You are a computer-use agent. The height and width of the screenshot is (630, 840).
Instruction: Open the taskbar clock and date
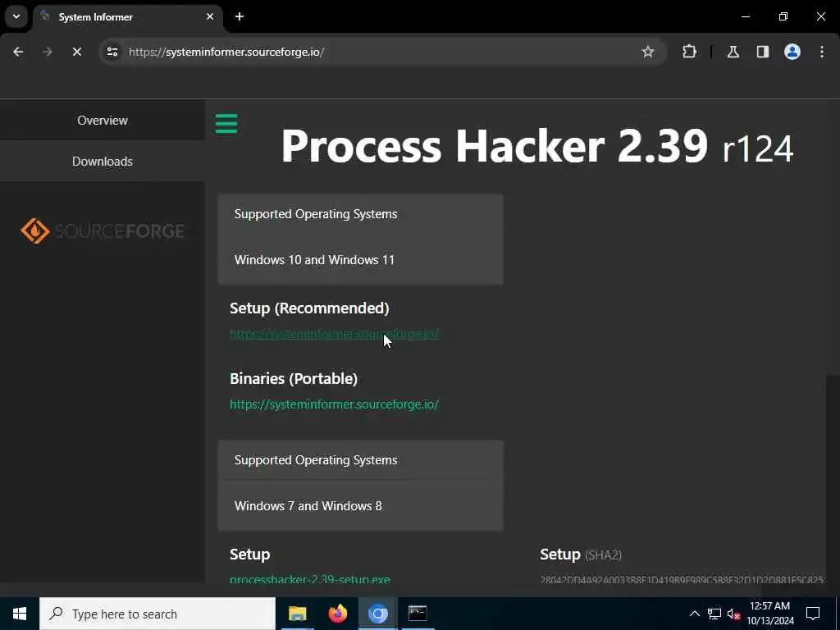point(769,614)
